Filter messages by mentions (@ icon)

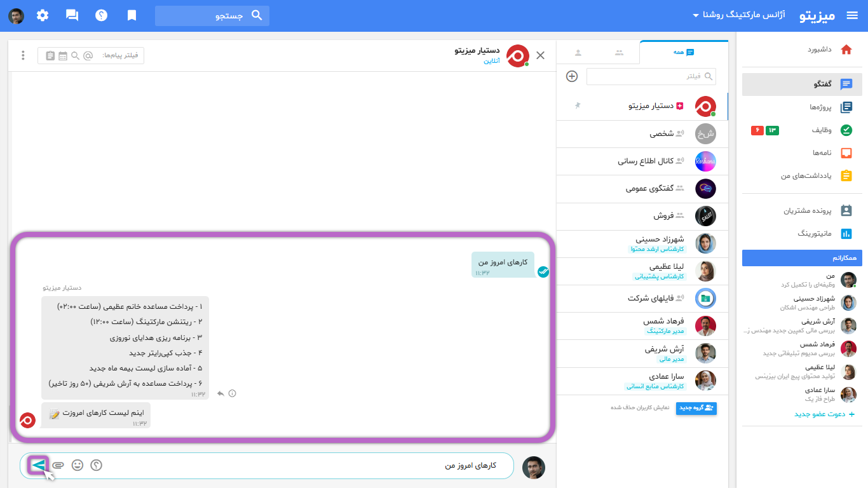pos(88,56)
